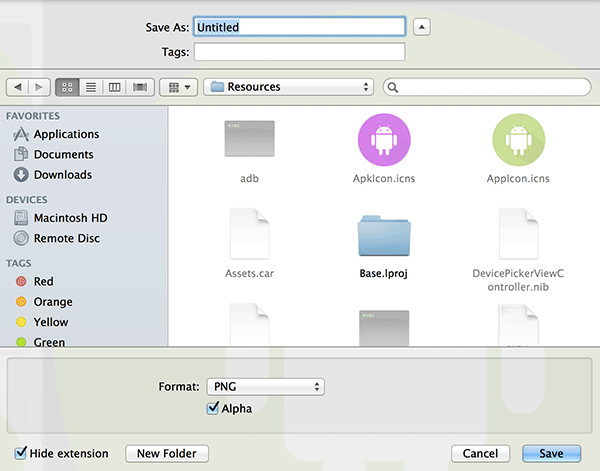600x471 pixels.
Task: Select the green AppIcon.icns file
Action: click(x=518, y=140)
